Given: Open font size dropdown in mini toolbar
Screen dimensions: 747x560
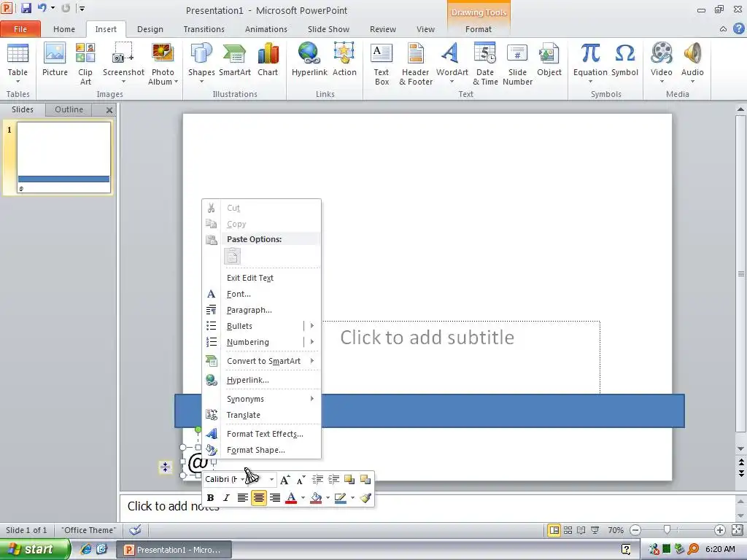Looking at the screenshot, I should click(271, 480).
